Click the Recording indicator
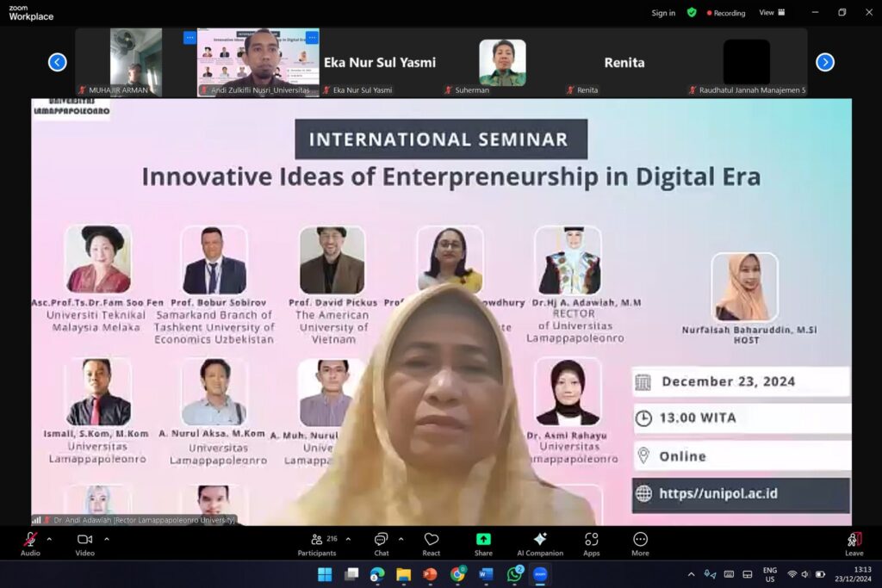882x588 pixels. point(726,13)
